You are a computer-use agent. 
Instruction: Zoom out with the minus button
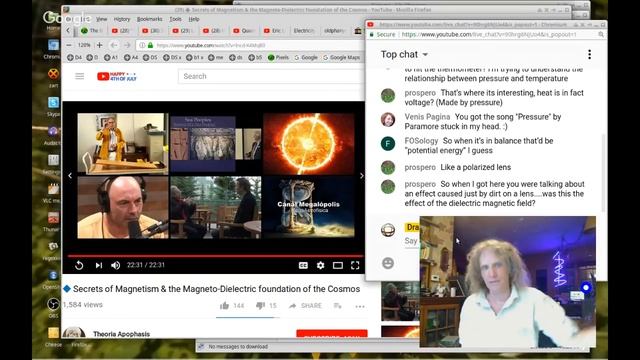(69, 45)
